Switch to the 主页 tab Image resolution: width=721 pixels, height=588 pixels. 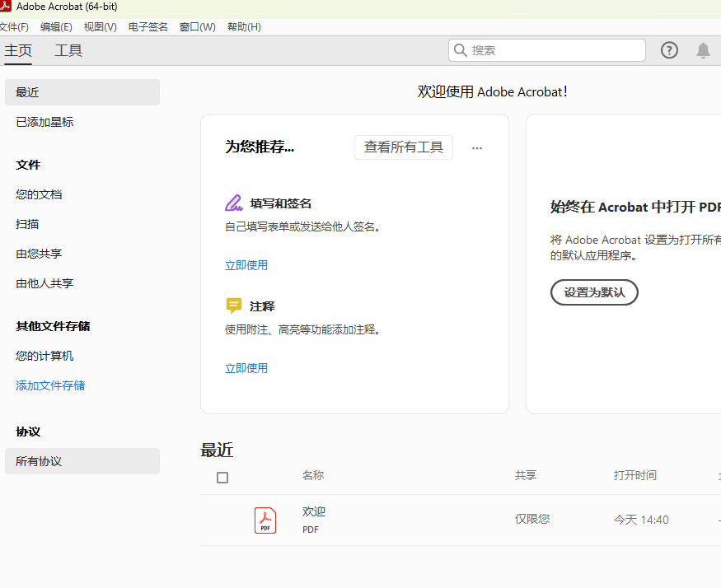pyautogui.click(x=18, y=50)
